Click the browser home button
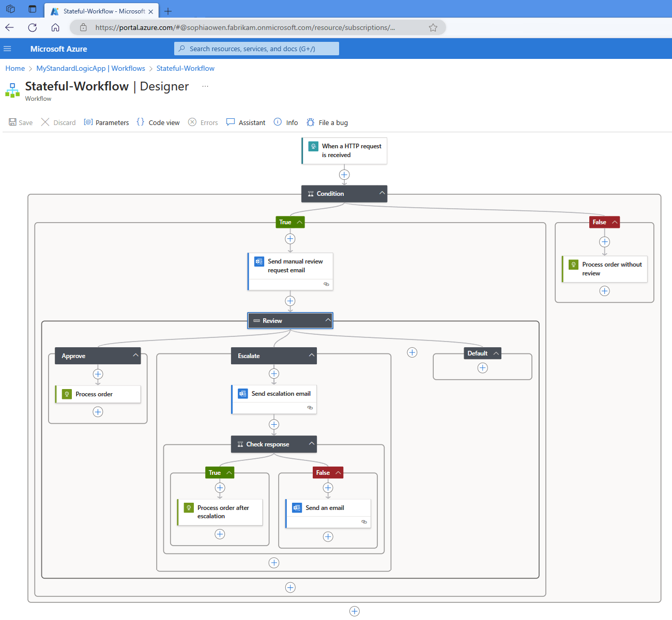This screenshot has width=672, height=620. click(55, 27)
